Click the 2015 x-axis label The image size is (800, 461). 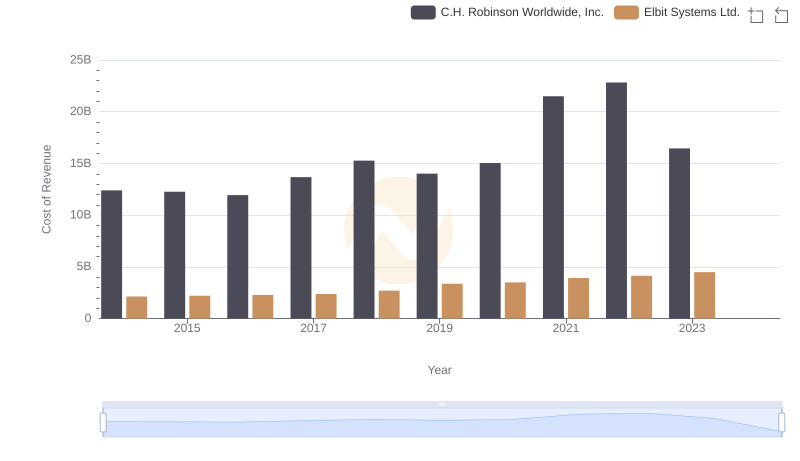[x=187, y=328]
